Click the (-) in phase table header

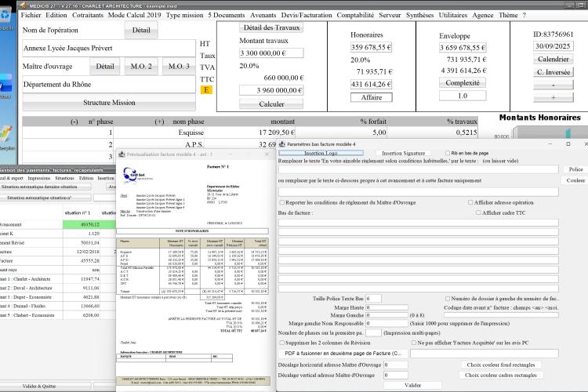pos(74,122)
